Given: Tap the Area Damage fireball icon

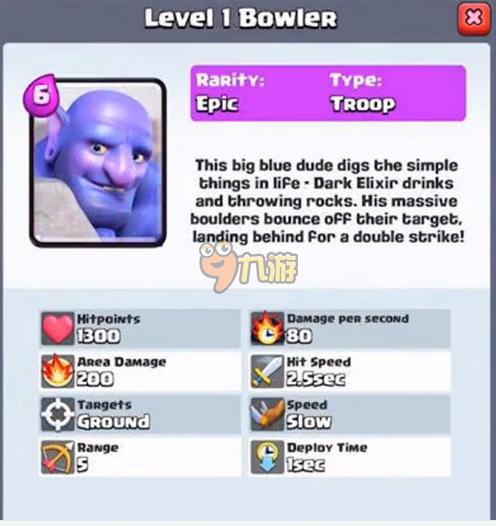Looking at the screenshot, I should (x=58, y=371).
